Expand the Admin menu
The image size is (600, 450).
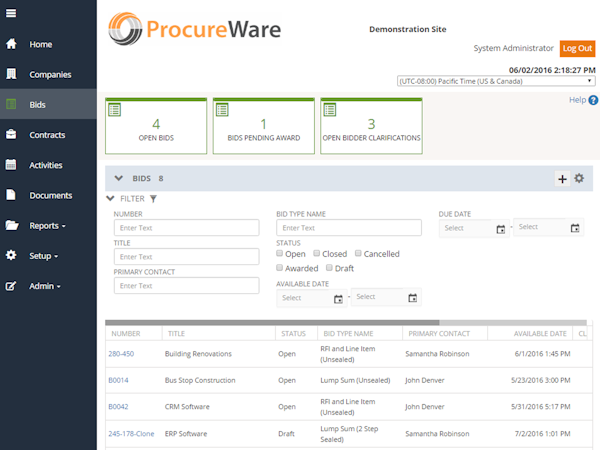(45, 286)
